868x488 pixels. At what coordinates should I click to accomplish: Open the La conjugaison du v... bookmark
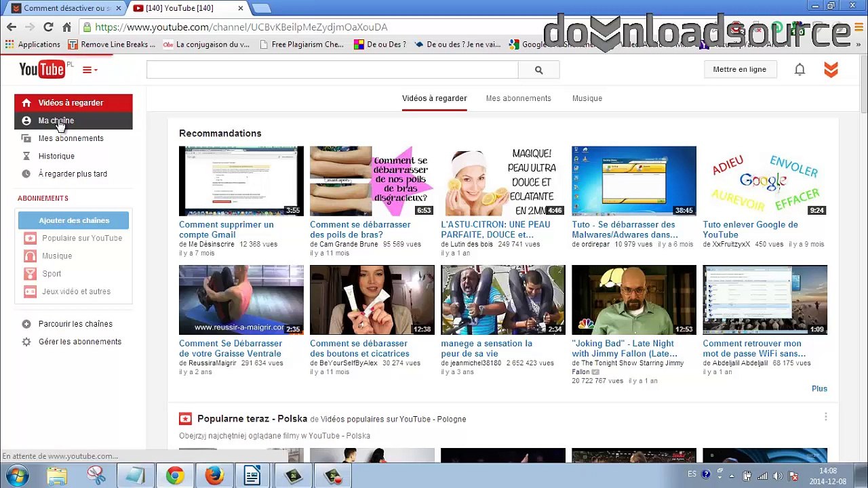tap(206, 45)
